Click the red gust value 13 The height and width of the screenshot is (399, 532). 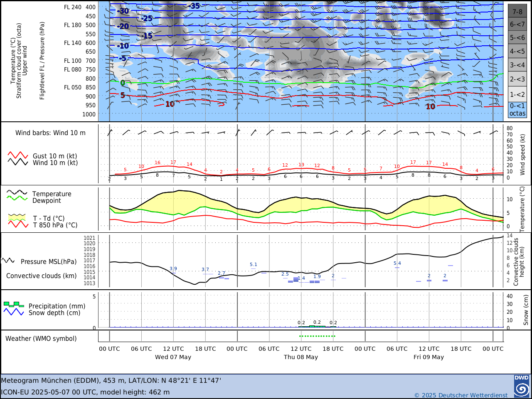click(x=301, y=165)
